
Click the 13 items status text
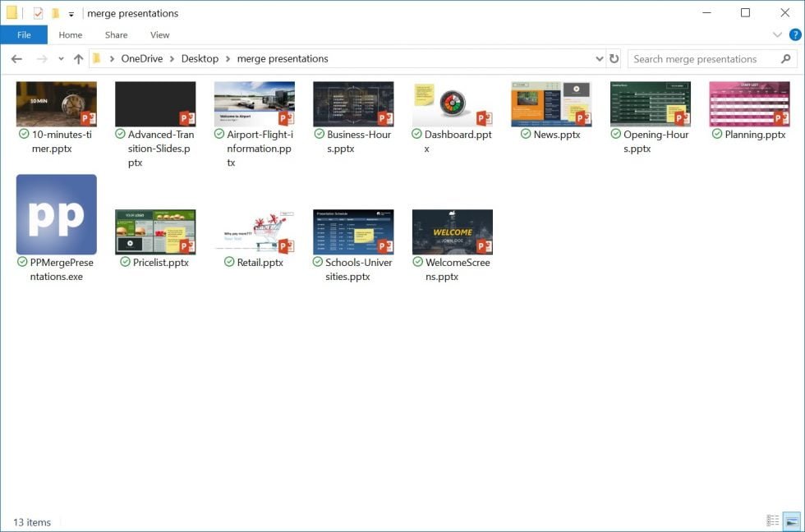(x=32, y=522)
